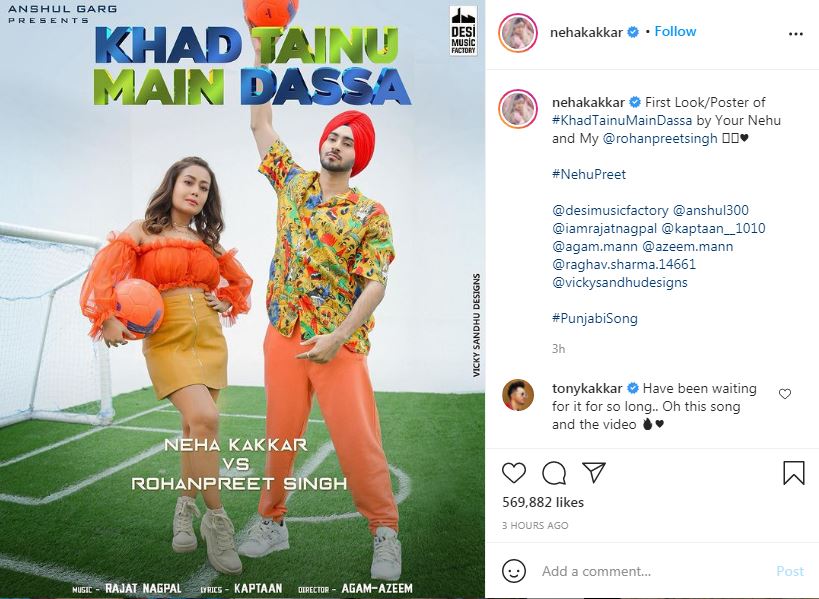Visit the @rohanpreetsingh mention
This screenshot has width=819, height=599.
point(660,138)
